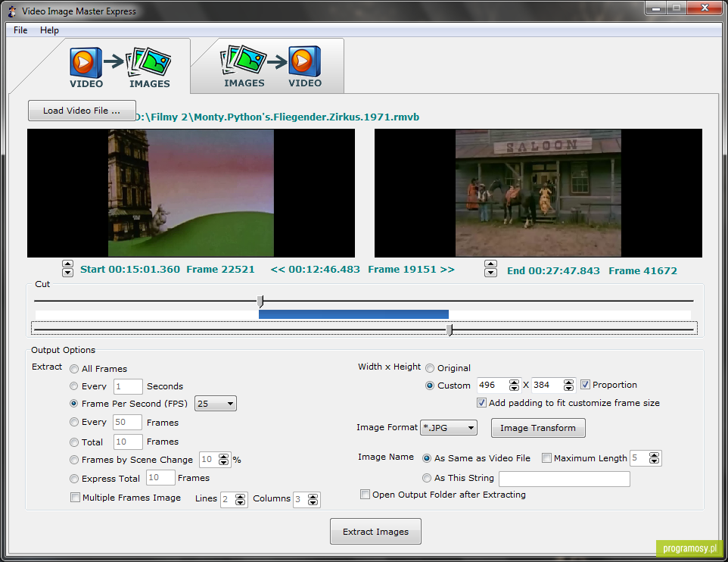The image size is (728, 562).
Task: Click the end frame saloon preview
Action: pyautogui.click(x=538, y=193)
